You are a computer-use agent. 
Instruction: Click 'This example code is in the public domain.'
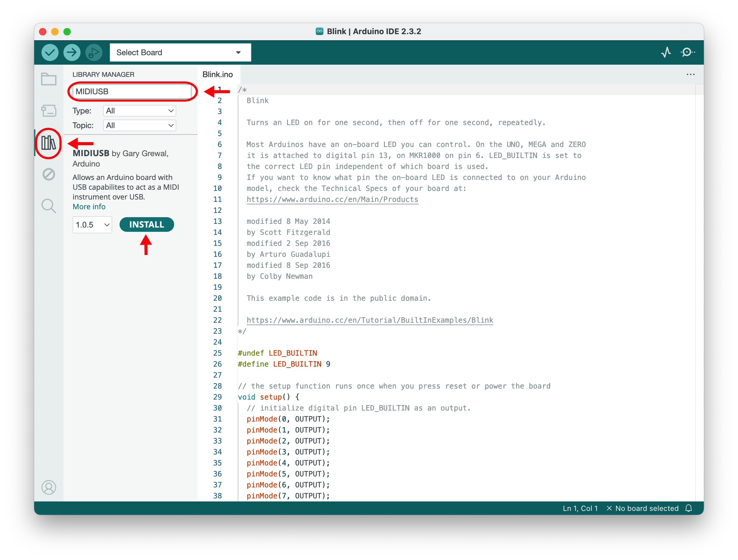coord(339,298)
